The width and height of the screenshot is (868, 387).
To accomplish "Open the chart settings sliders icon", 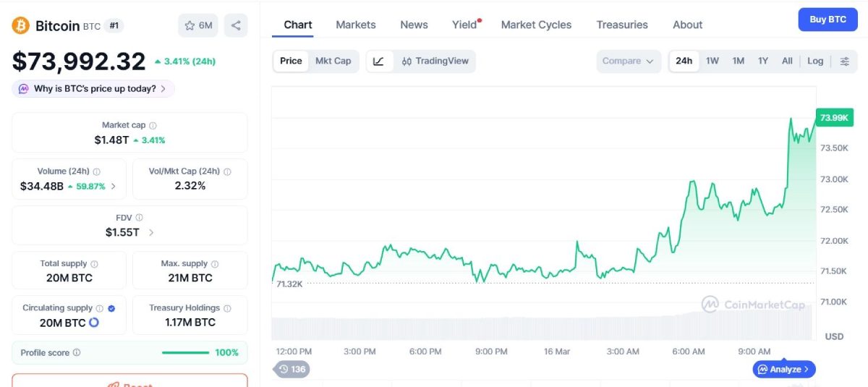I will pyautogui.click(x=844, y=61).
